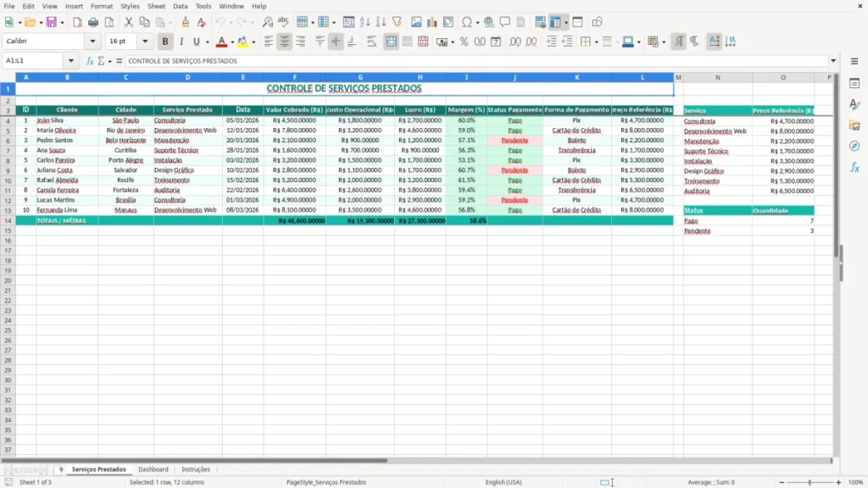This screenshot has height=488, width=868.
Task: Open the Borders dropdown arrow
Action: 596,42
